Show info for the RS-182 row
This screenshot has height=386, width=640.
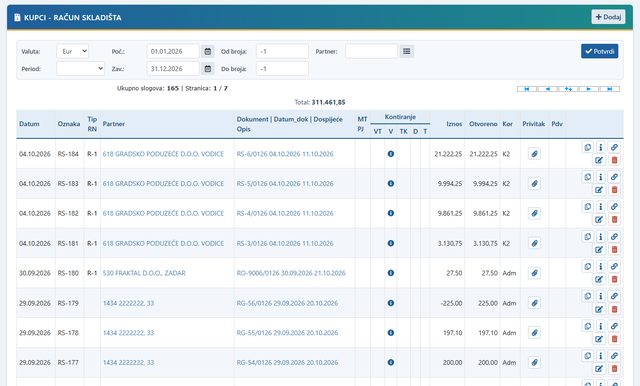pos(600,207)
